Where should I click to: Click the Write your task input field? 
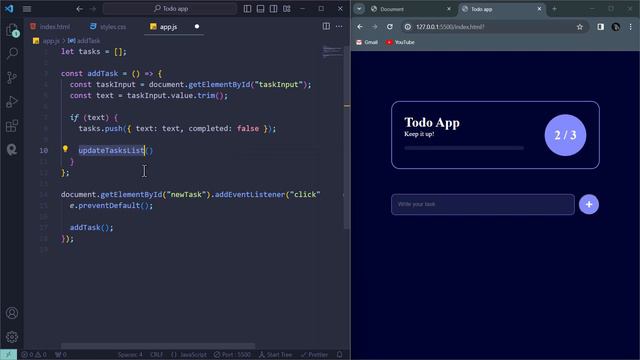coord(483,204)
